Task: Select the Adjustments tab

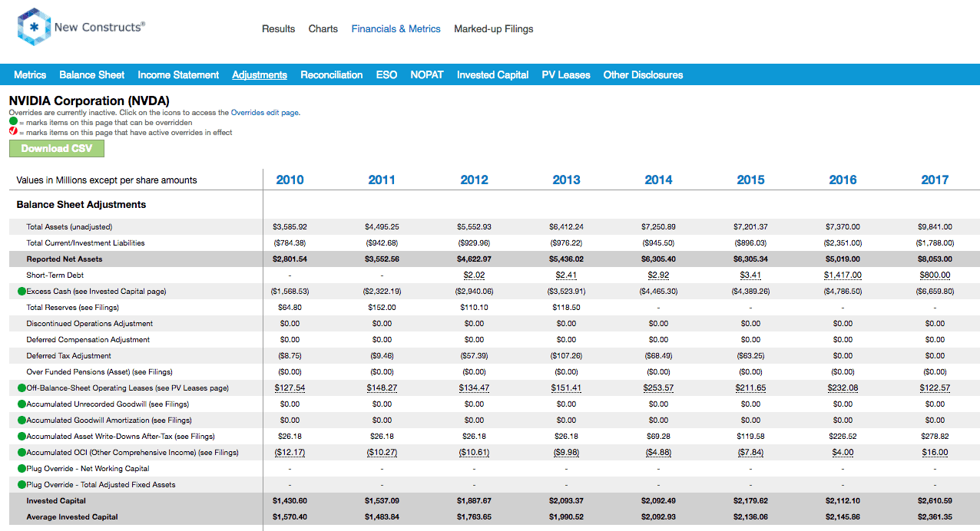Action: (260, 75)
